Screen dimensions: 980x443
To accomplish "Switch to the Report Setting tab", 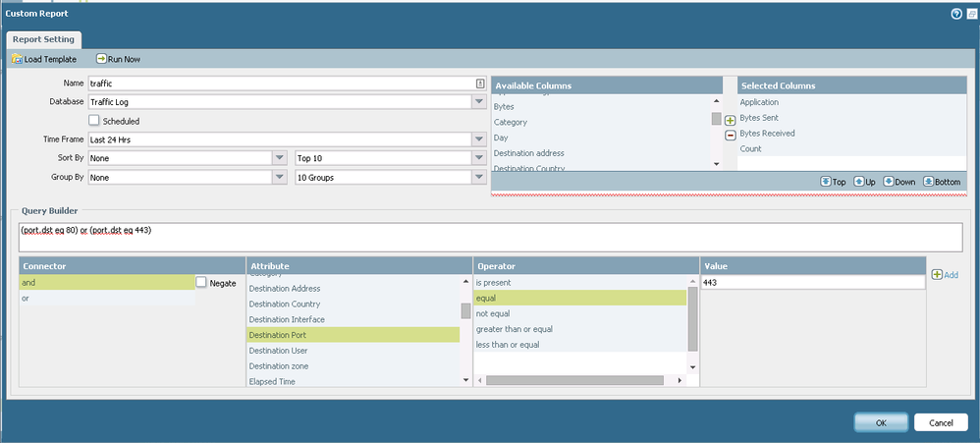I will pos(45,39).
